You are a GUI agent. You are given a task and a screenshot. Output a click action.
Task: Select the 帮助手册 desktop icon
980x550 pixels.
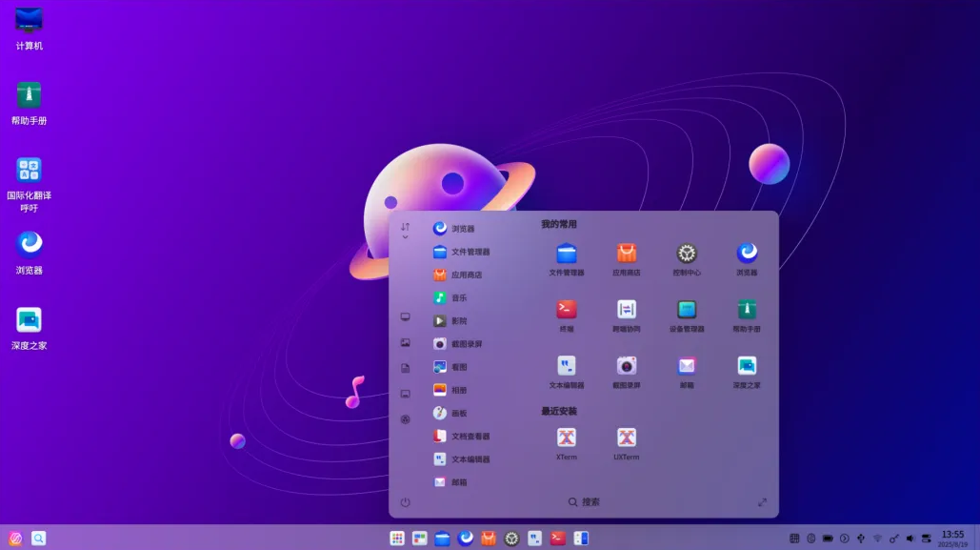tap(29, 103)
